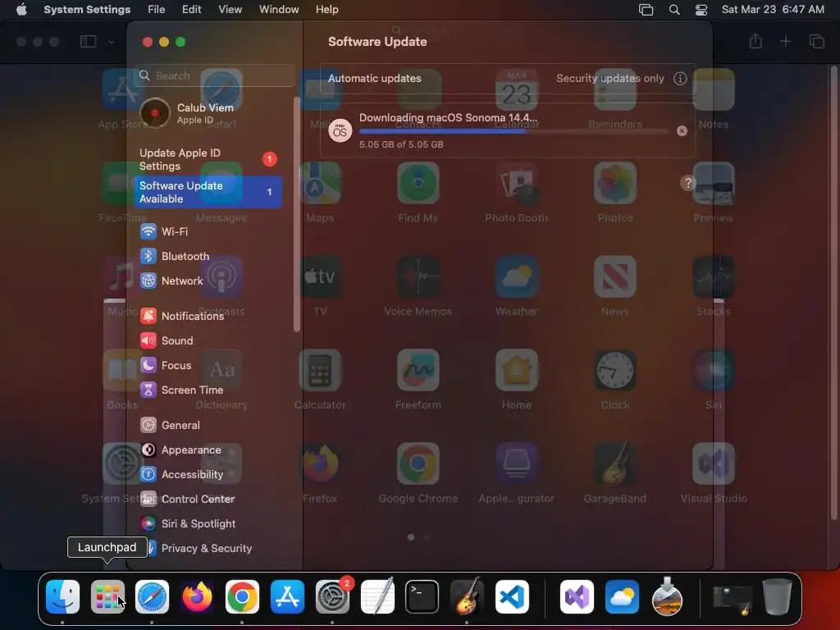Open Privacy & Security settings
Screen dimensions: 840x630
click(209, 549)
